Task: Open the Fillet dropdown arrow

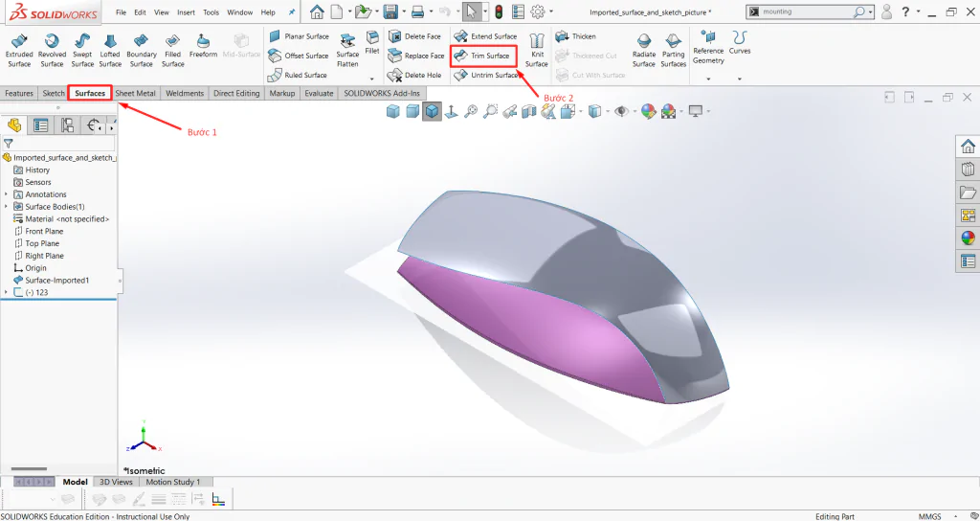Action: click(x=372, y=79)
